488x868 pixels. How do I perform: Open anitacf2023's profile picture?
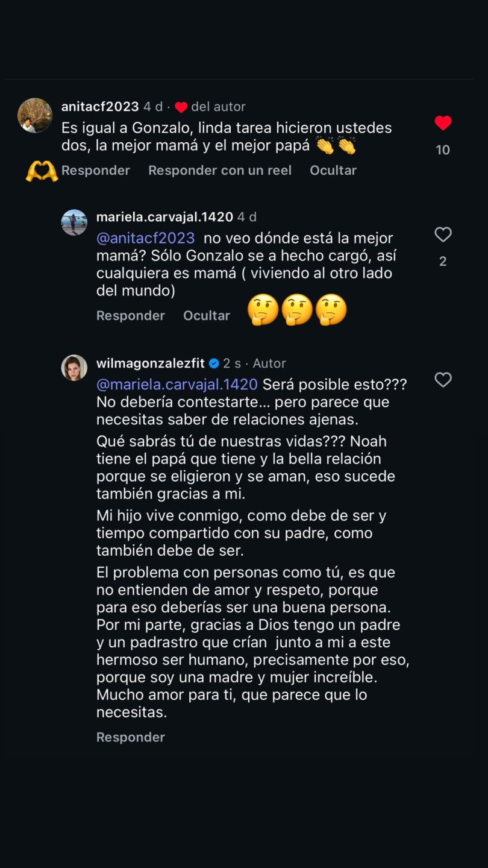coord(35,115)
